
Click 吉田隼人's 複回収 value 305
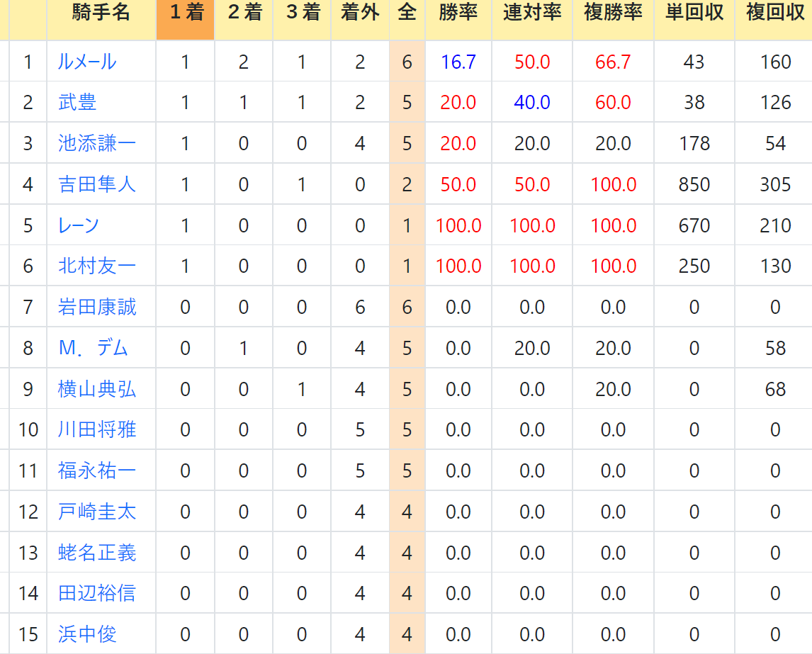775,185
